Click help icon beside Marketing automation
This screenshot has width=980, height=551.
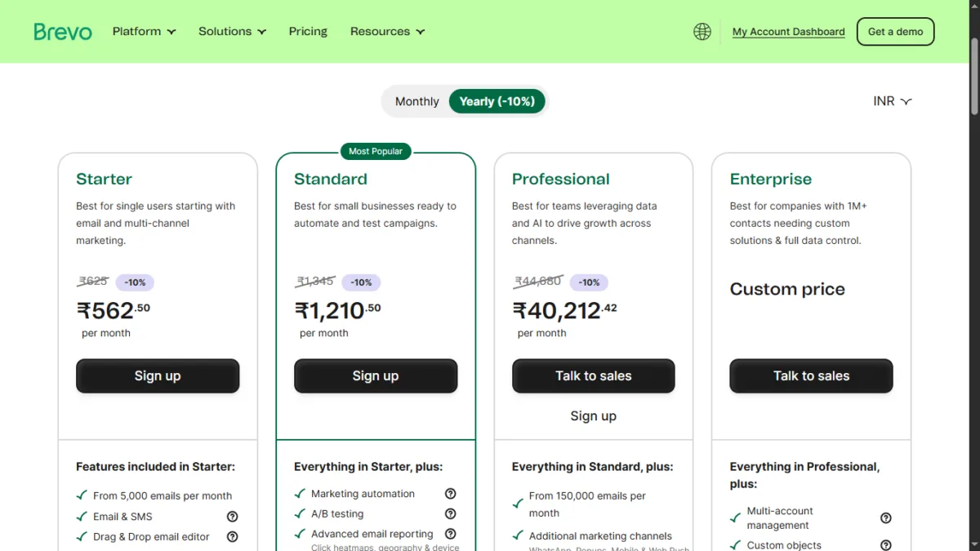[451, 494]
